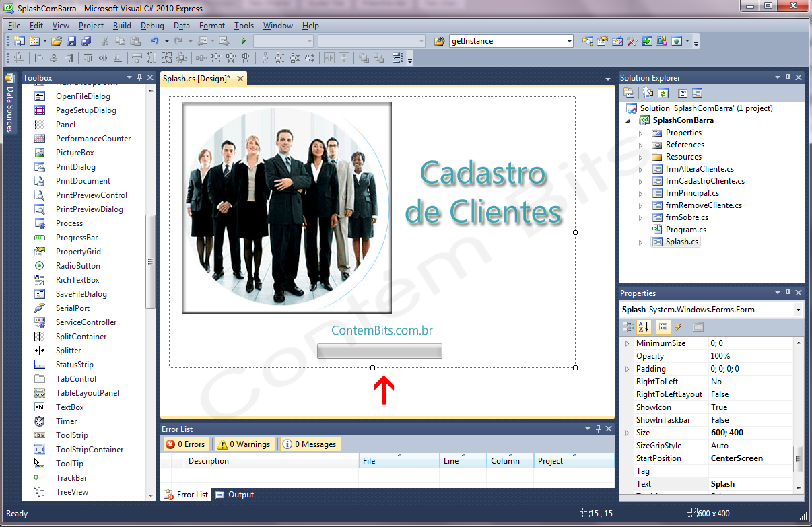Open the Events lightning bolt view
Image resolution: width=812 pixels, height=527 pixels.
point(679,327)
